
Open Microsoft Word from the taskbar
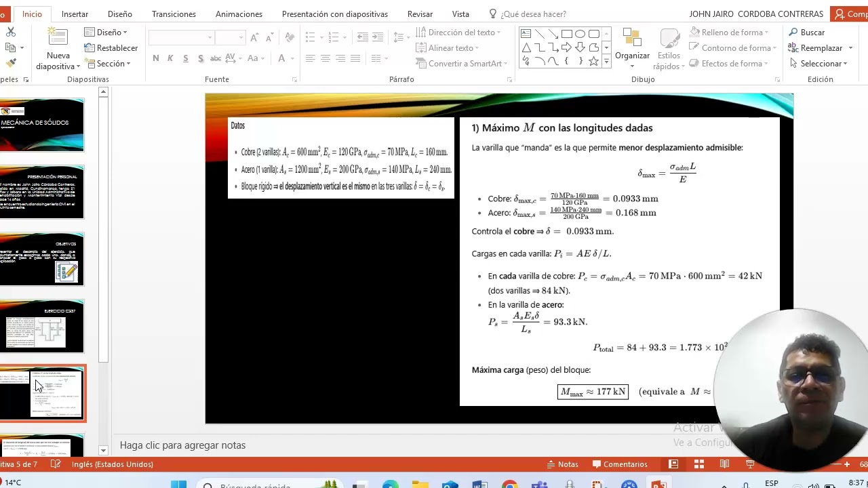tap(479, 485)
